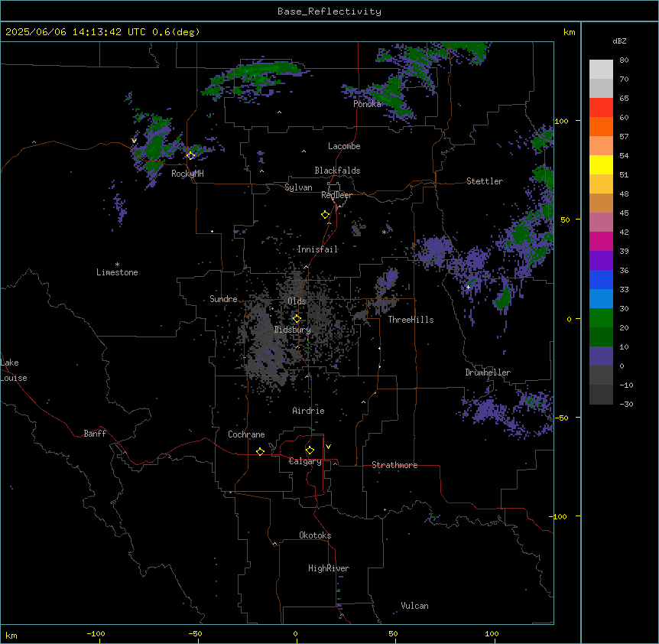Pick the red 60-65 dBZ legend swatch

pos(601,108)
